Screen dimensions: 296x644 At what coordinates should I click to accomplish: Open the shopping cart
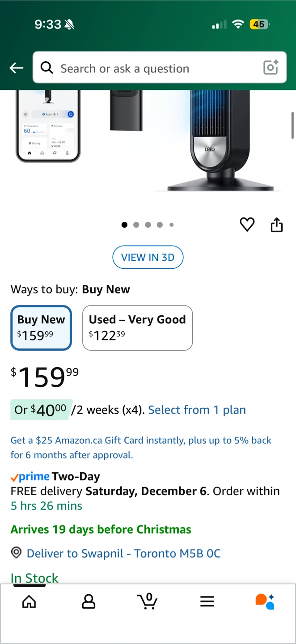[148, 602]
